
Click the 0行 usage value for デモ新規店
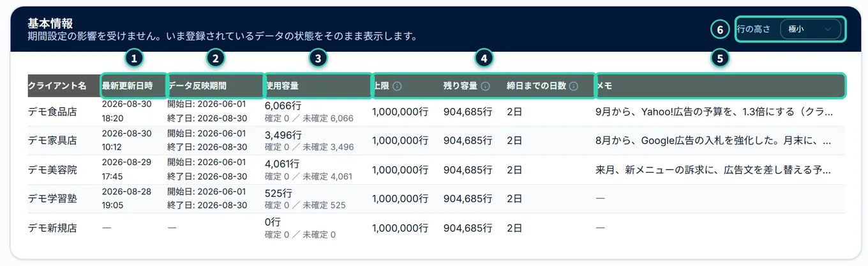(273, 222)
